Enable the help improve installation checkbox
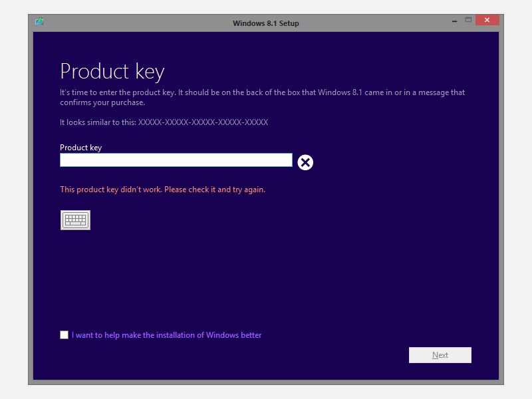Screen dimensions: 532x399 [x=64, y=335]
